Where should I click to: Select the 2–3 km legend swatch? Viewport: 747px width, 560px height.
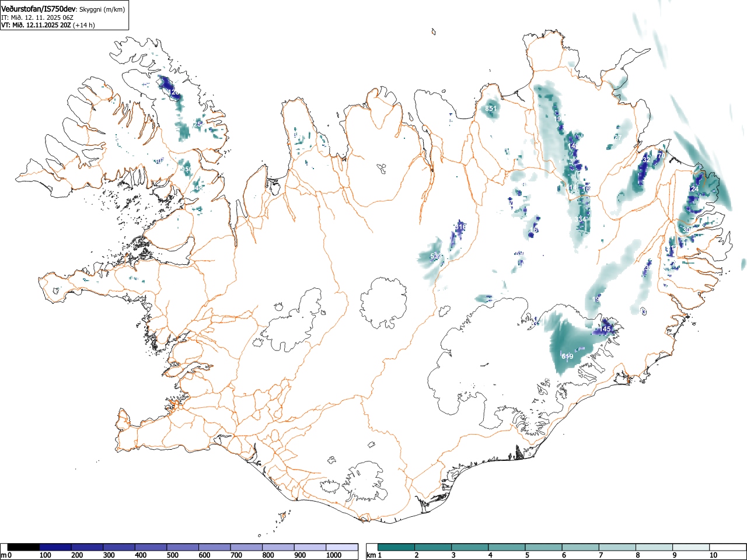[434, 547]
